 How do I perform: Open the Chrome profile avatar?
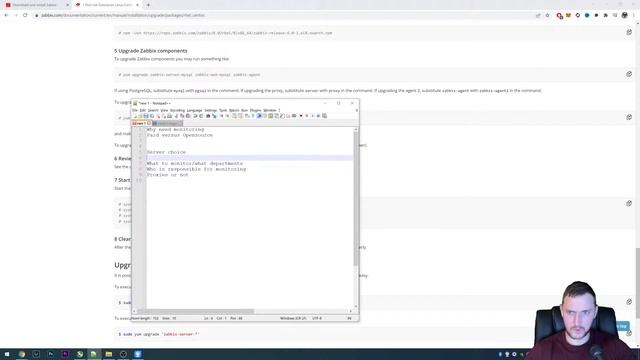[x=624, y=15]
